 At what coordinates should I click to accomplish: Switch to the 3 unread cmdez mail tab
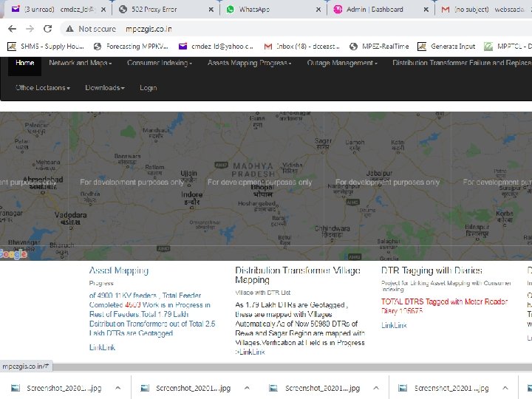coord(58,10)
